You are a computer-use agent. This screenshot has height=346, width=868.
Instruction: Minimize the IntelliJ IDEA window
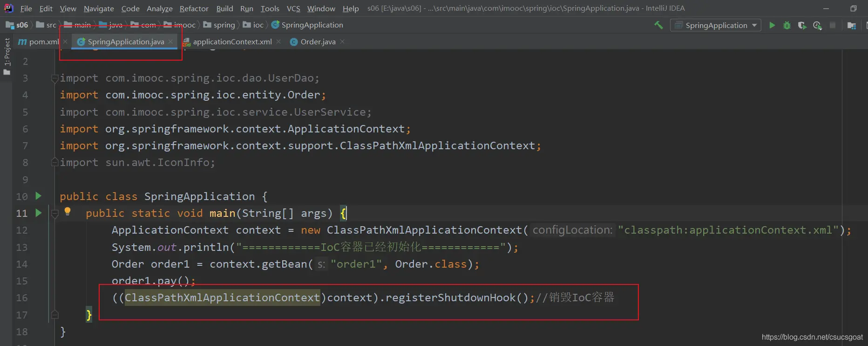point(827,8)
